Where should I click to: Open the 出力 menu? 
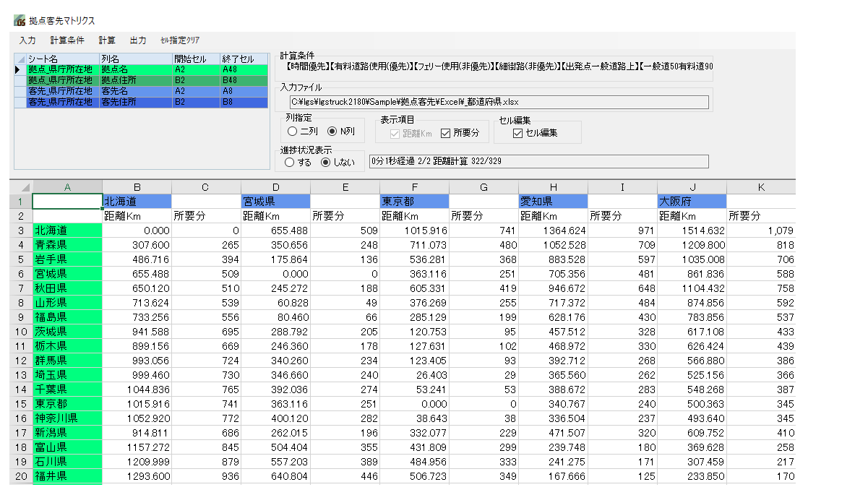click(x=137, y=40)
